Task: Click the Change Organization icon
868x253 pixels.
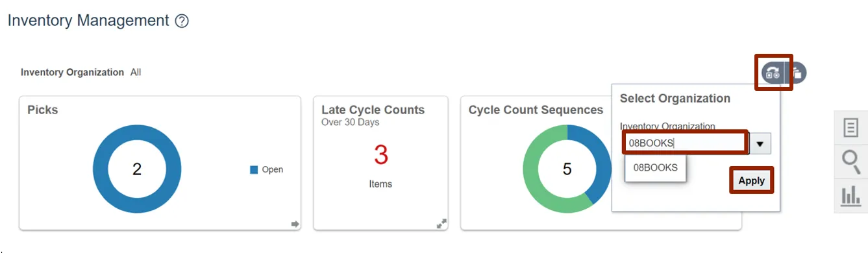Action: (x=773, y=73)
